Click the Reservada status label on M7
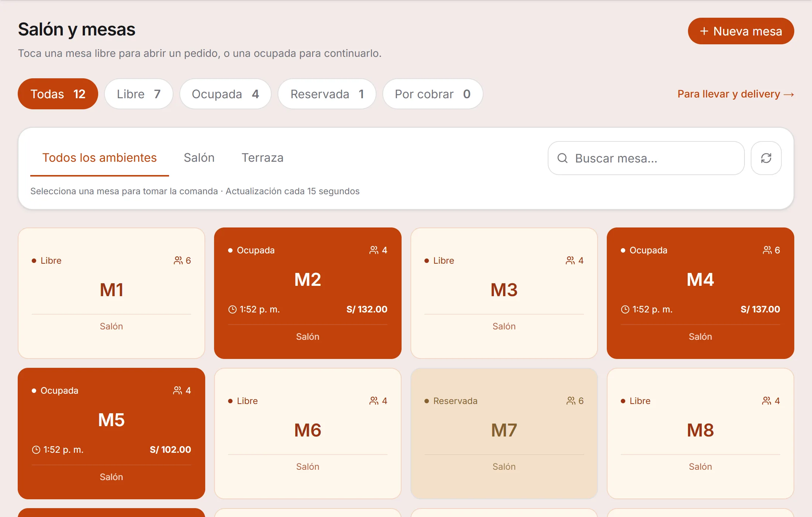Viewport: 812px width, 517px height. (x=455, y=401)
